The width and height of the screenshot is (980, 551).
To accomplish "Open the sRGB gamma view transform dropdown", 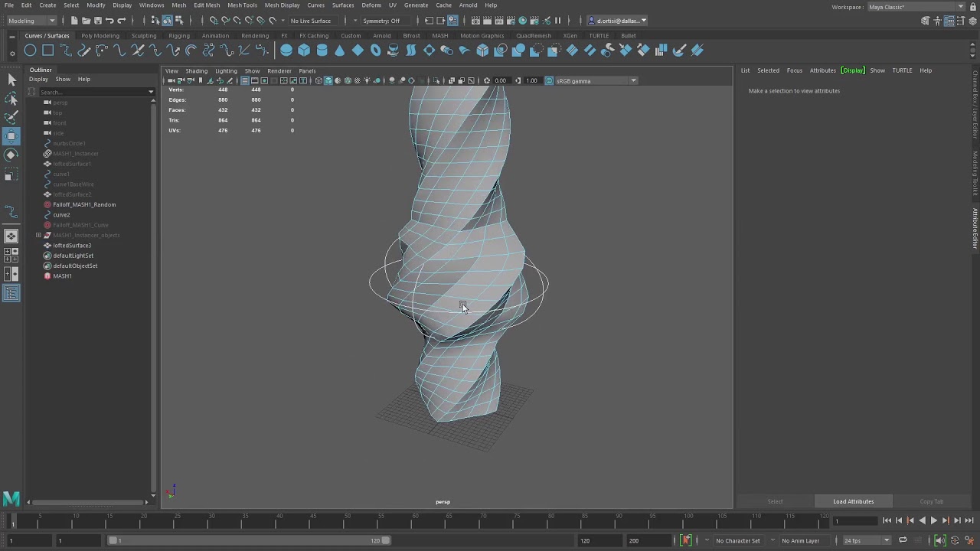I will pyautogui.click(x=596, y=80).
